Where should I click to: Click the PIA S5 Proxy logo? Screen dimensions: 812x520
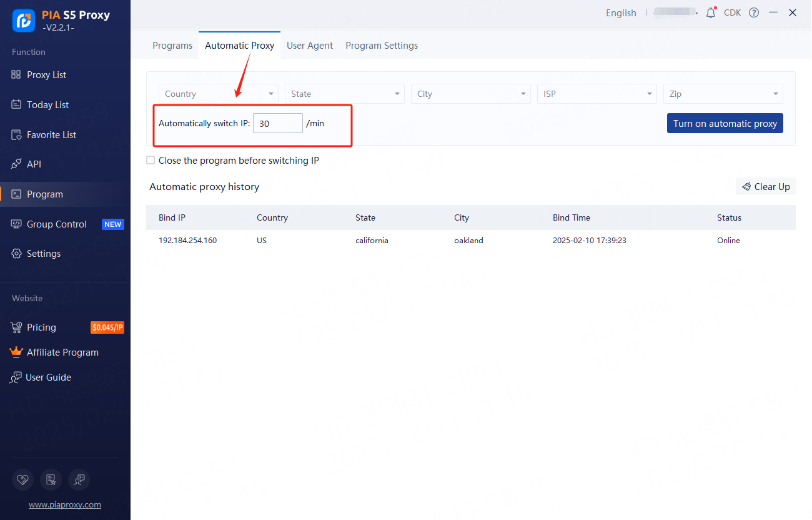[x=24, y=20]
